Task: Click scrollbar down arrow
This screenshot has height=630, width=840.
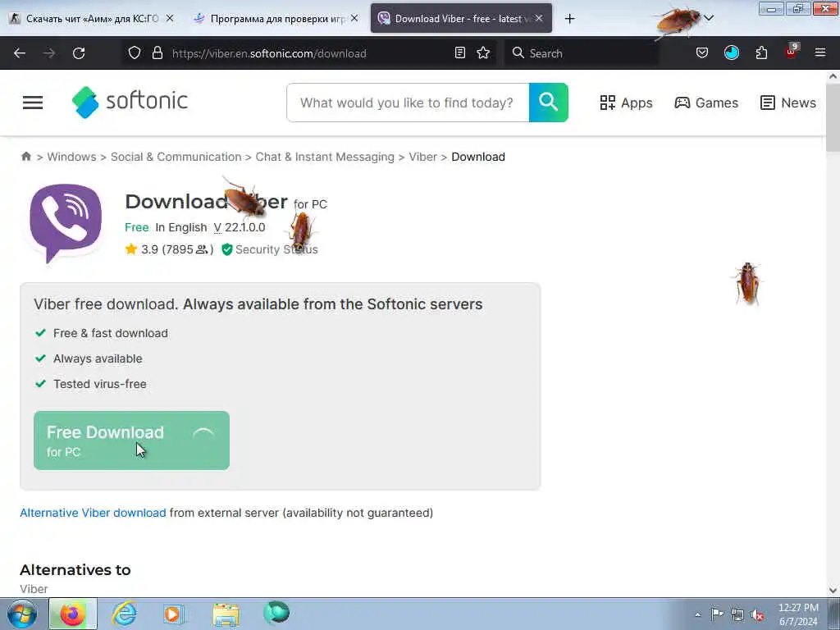Action: [833, 591]
